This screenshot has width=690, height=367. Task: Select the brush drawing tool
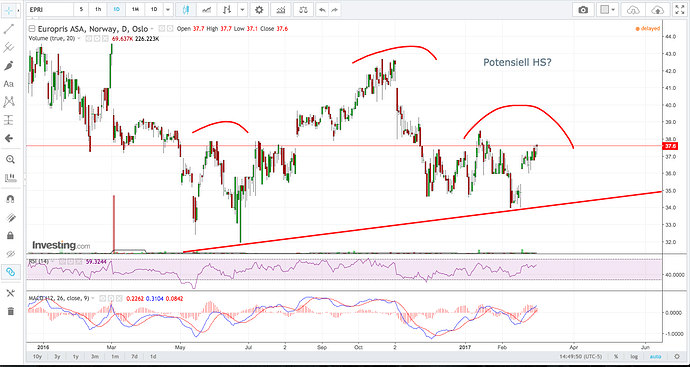pyautogui.click(x=9, y=66)
